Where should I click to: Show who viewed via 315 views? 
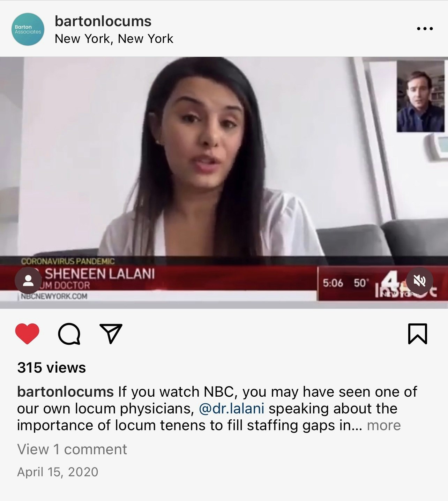point(51,368)
